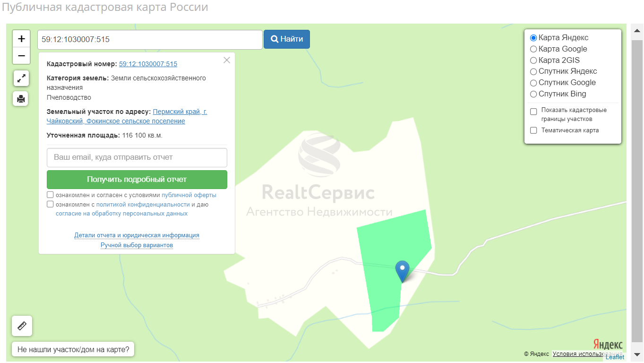Screen dimensions: 644x363
Task: Open Ручной выбор вариантов link
Action: pyautogui.click(x=137, y=245)
